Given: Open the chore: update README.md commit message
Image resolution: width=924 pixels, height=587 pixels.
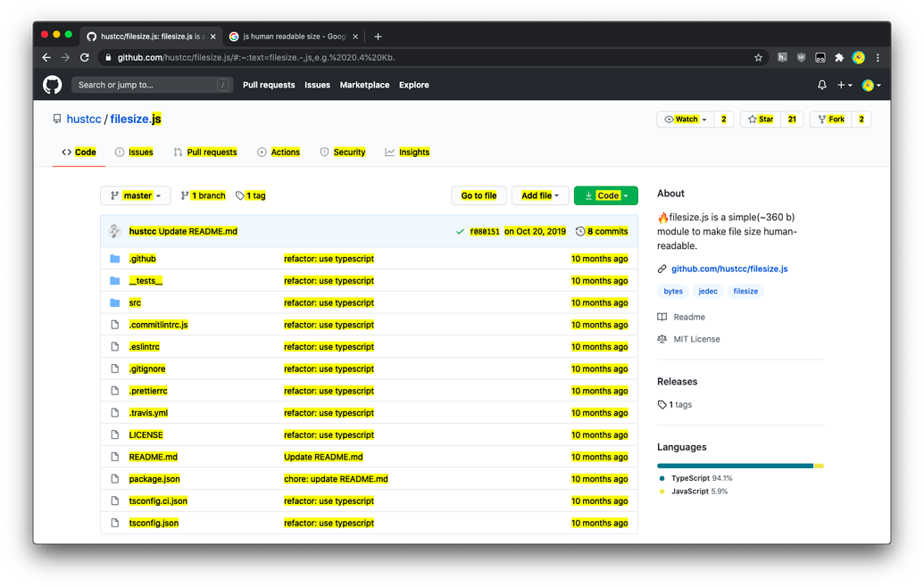Looking at the screenshot, I should tap(336, 479).
